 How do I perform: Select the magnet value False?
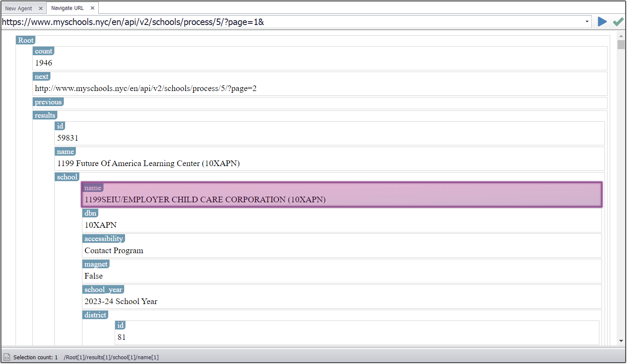(x=94, y=276)
